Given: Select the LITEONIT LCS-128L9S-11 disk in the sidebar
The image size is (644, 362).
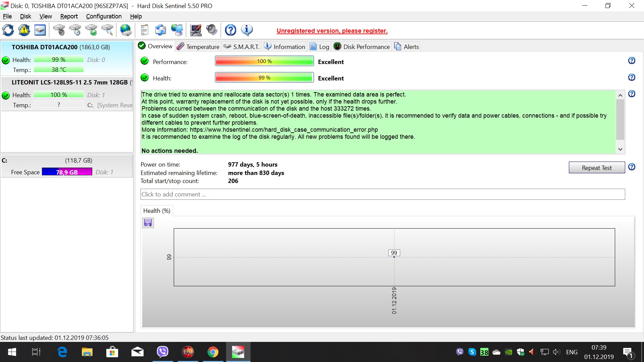Looking at the screenshot, I should pyautogui.click(x=69, y=82).
